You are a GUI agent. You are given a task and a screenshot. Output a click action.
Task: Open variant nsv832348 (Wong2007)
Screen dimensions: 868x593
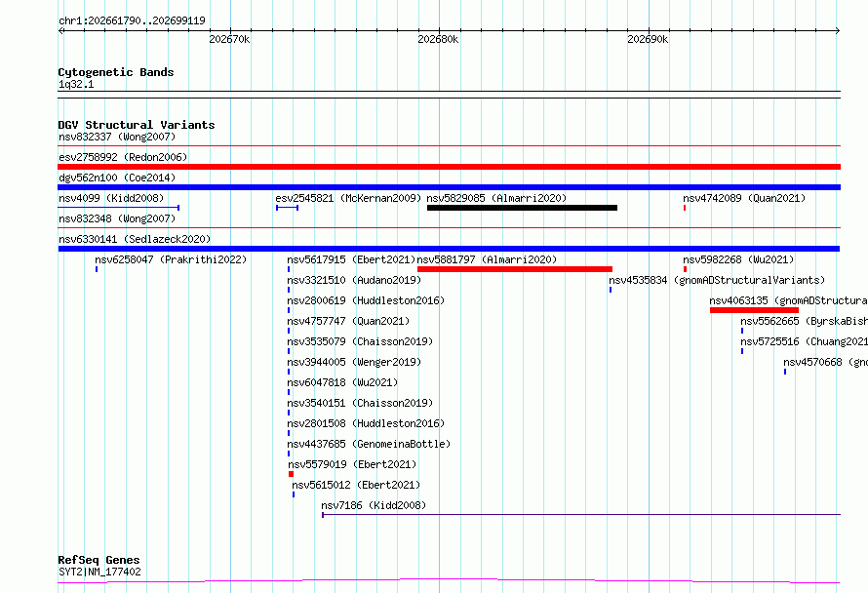[117, 218]
